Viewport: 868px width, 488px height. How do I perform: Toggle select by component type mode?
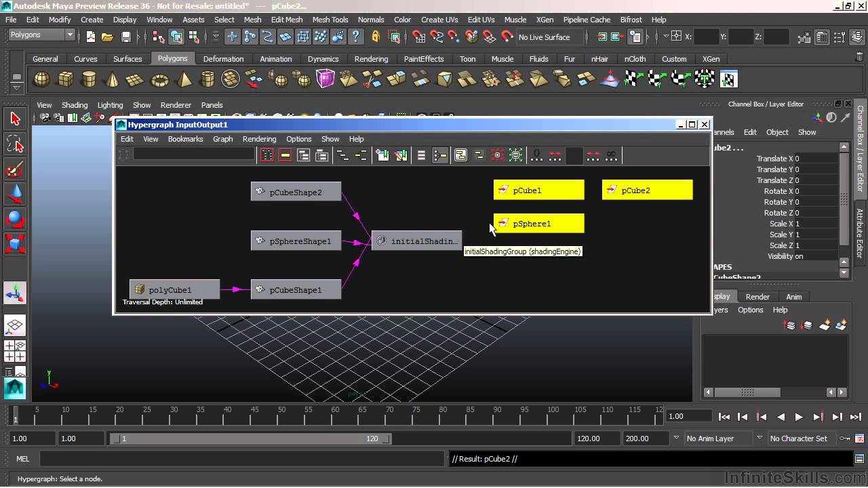194,37
